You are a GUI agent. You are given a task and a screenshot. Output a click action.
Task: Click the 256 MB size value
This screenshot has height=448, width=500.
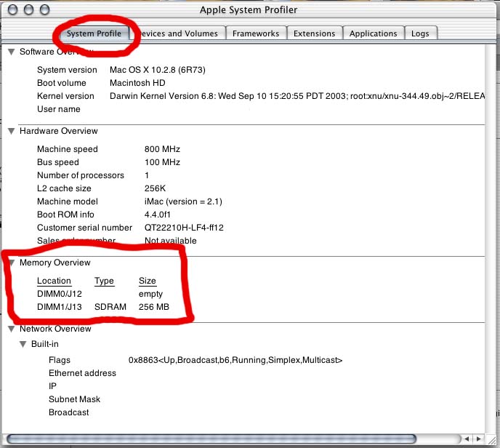tap(154, 307)
